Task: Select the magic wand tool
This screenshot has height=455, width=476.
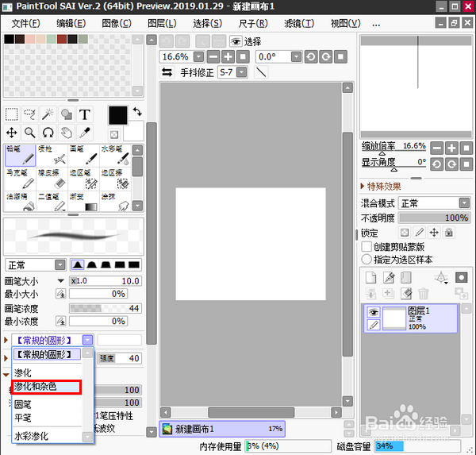Action: 48,114
